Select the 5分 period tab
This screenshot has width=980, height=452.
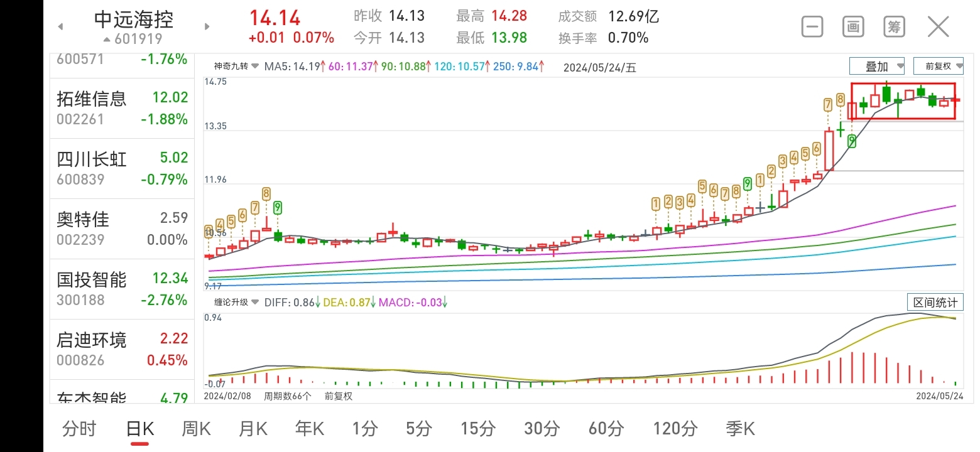tap(419, 429)
